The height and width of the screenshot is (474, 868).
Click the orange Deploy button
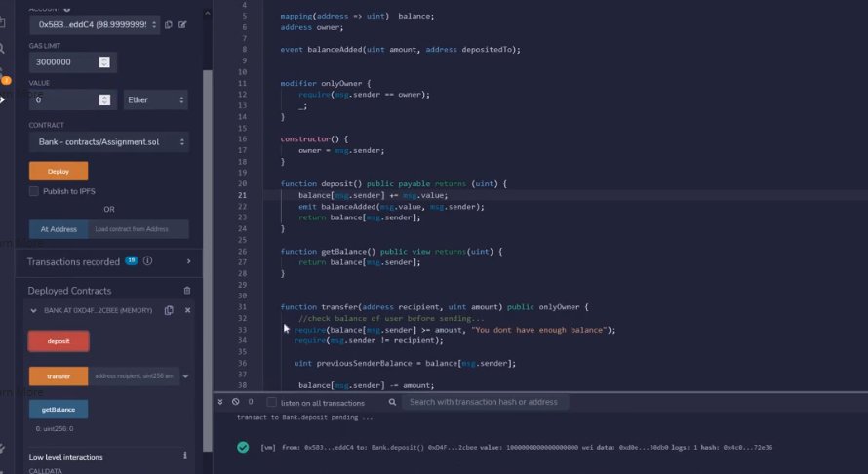pyautogui.click(x=59, y=171)
